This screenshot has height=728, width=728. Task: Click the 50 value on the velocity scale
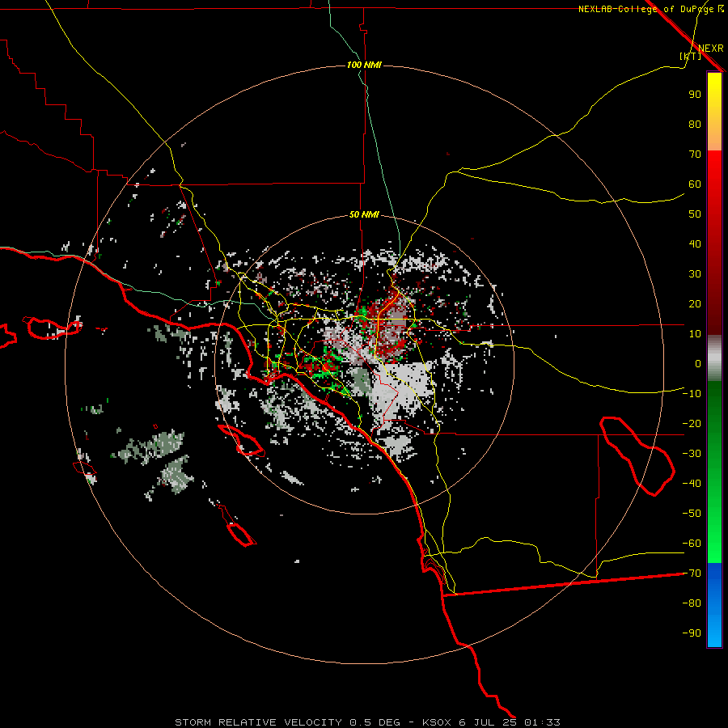coord(695,214)
